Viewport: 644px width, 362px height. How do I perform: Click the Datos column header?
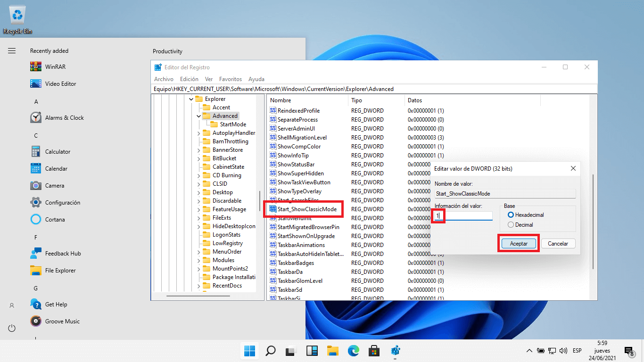click(472, 100)
